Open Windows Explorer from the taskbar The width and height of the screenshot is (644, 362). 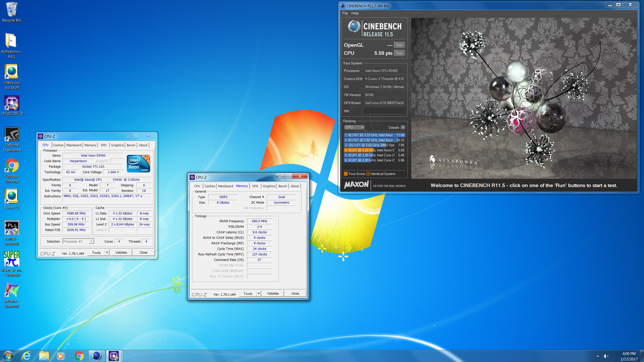[x=44, y=356]
